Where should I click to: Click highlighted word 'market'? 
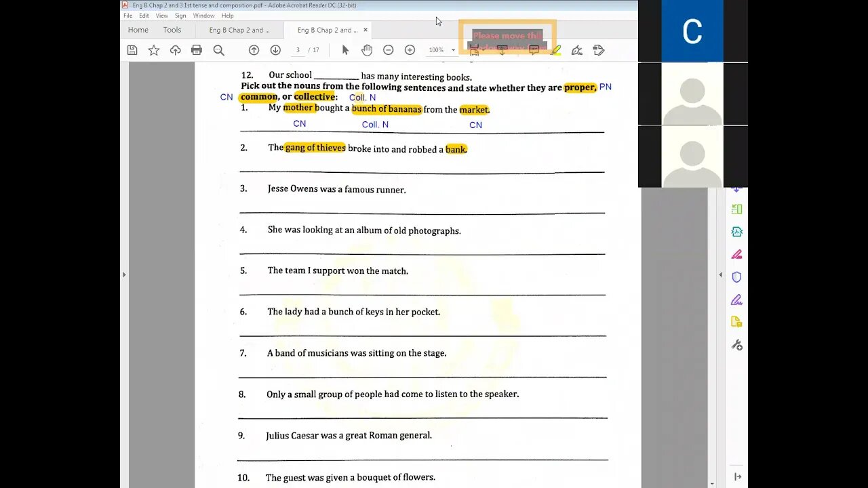(x=474, y=109)
